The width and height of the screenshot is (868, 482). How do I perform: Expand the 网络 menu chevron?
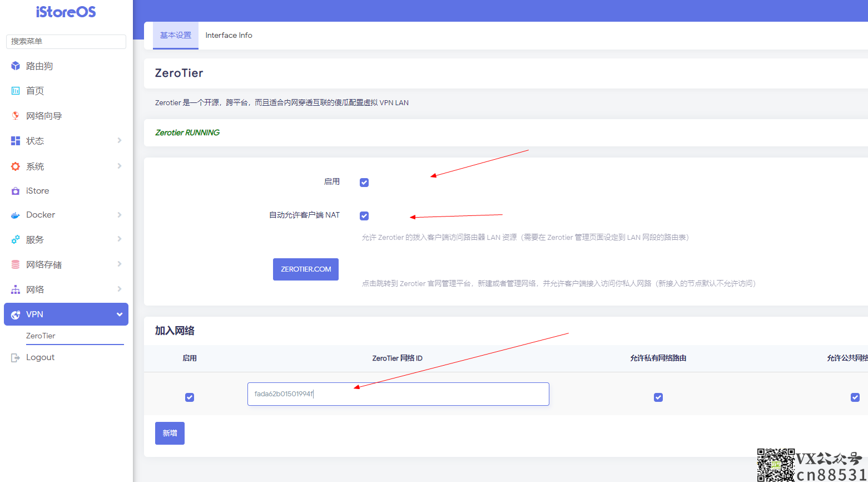pos(120,289)
